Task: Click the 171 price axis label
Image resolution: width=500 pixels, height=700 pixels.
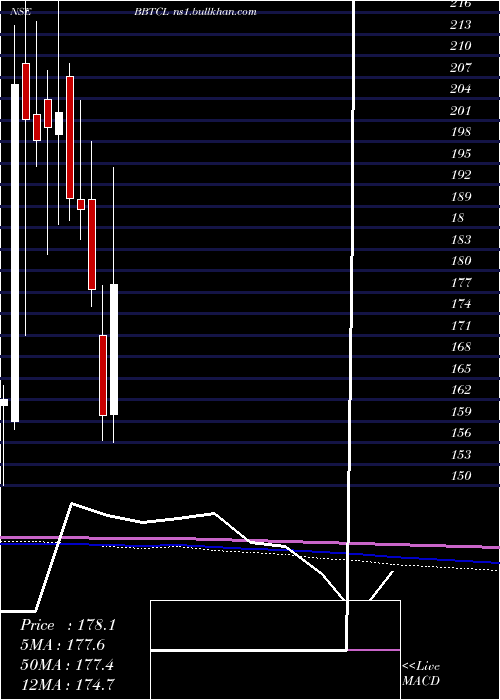Action: click(x=461, y=325)
